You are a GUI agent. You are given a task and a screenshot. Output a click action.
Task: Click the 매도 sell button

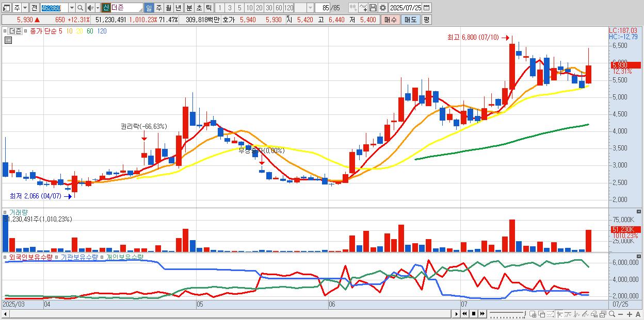point(410,20)
